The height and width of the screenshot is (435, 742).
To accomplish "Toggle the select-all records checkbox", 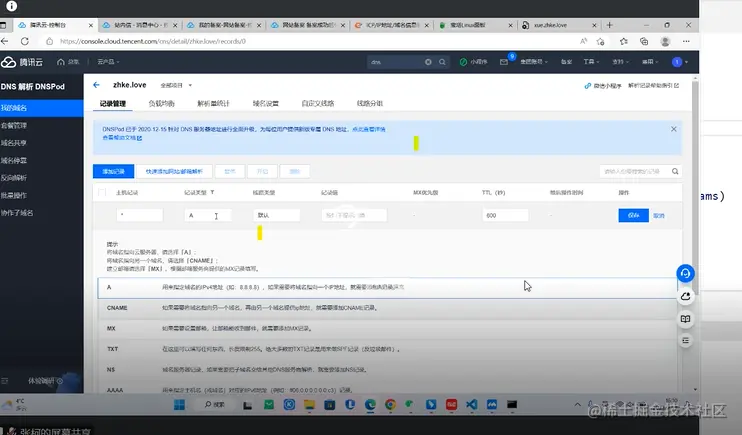I will coord(102,193).
